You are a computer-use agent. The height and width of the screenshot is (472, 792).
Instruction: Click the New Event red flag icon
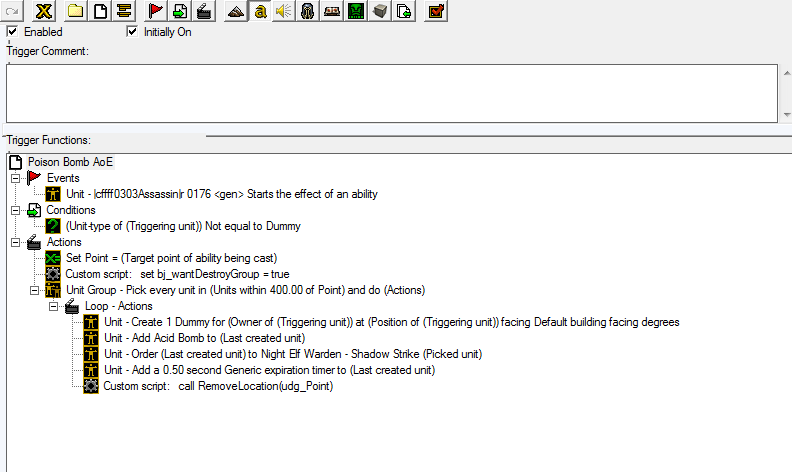(155, 11)
